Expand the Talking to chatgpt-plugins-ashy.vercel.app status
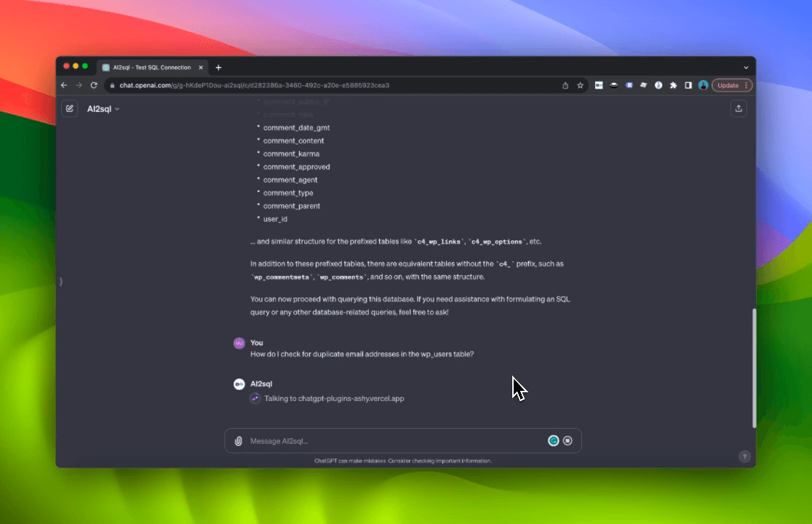This screenshot has width=812, height=524. click(x=334, y=399)
